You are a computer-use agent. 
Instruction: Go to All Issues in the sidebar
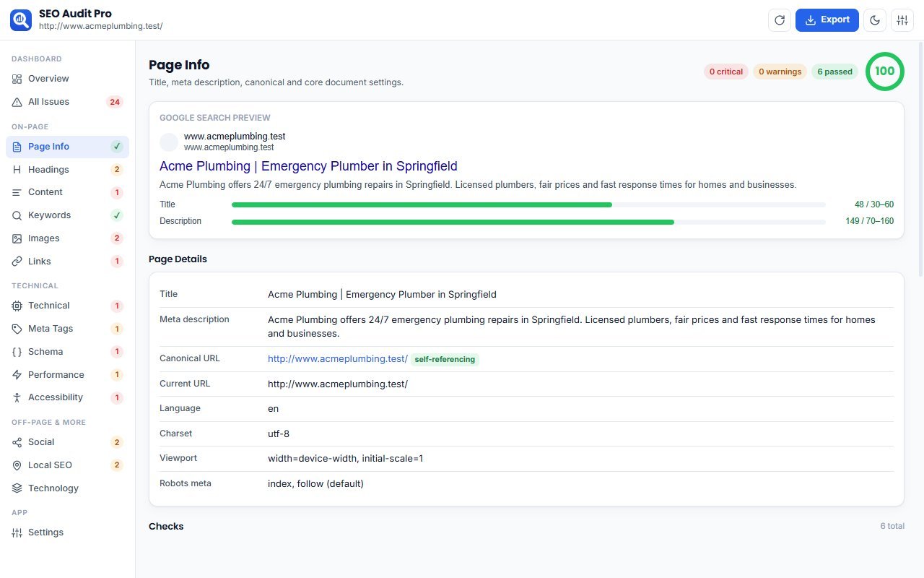coord(68,102)
